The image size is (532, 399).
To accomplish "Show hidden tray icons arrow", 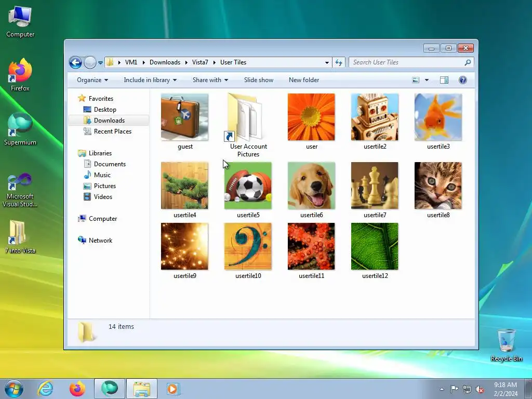I will click(442, 389).
